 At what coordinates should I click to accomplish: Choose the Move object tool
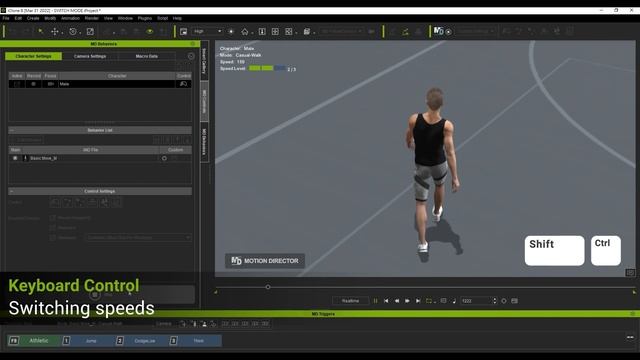(54, 31)
